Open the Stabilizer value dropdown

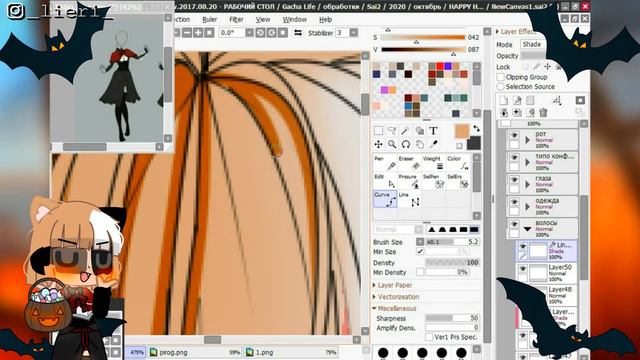pyautogui.click(x=353, y=33)
